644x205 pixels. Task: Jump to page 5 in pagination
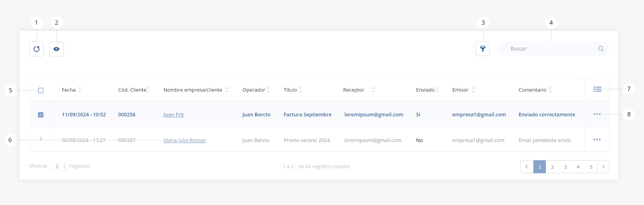591,167
